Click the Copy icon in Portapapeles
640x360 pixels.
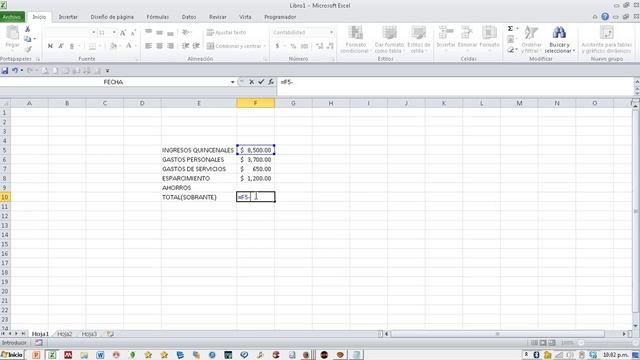pyautogui.click(x=27, y=39)
